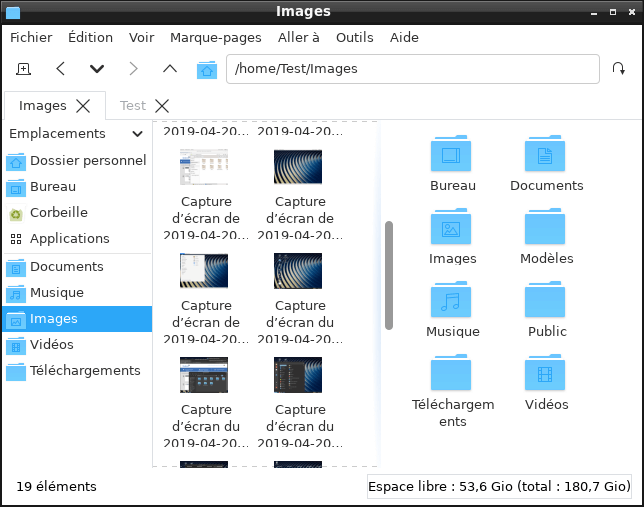Screen dimensions: 644x507
Task: Open Bureau in sidebar
Action: (x=77, y=187)
